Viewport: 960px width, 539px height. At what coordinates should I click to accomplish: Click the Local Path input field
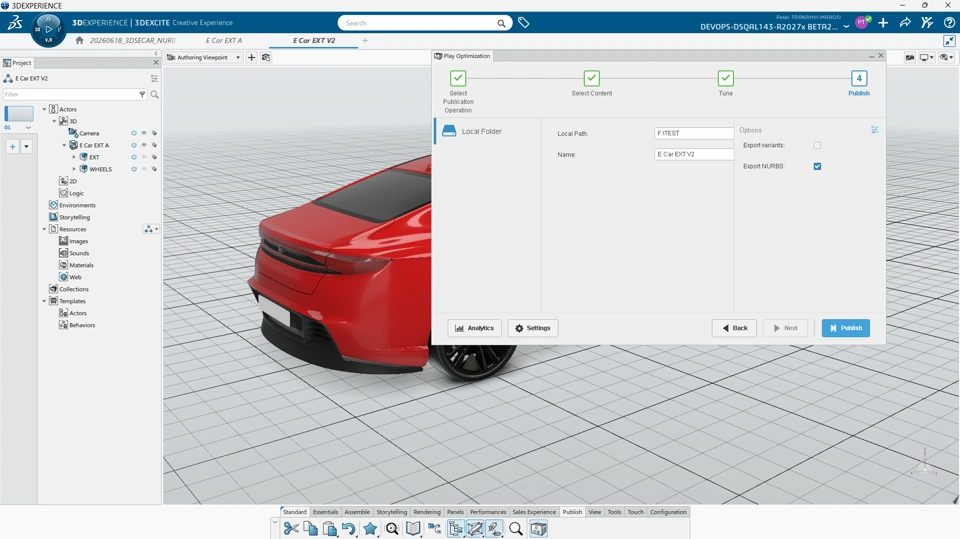point(694,133)
